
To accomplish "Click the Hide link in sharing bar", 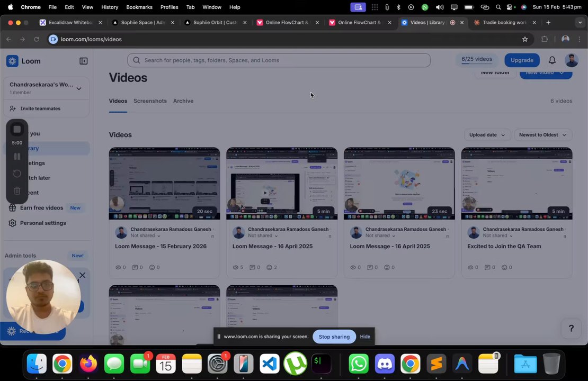I will [x=365, y=337].
